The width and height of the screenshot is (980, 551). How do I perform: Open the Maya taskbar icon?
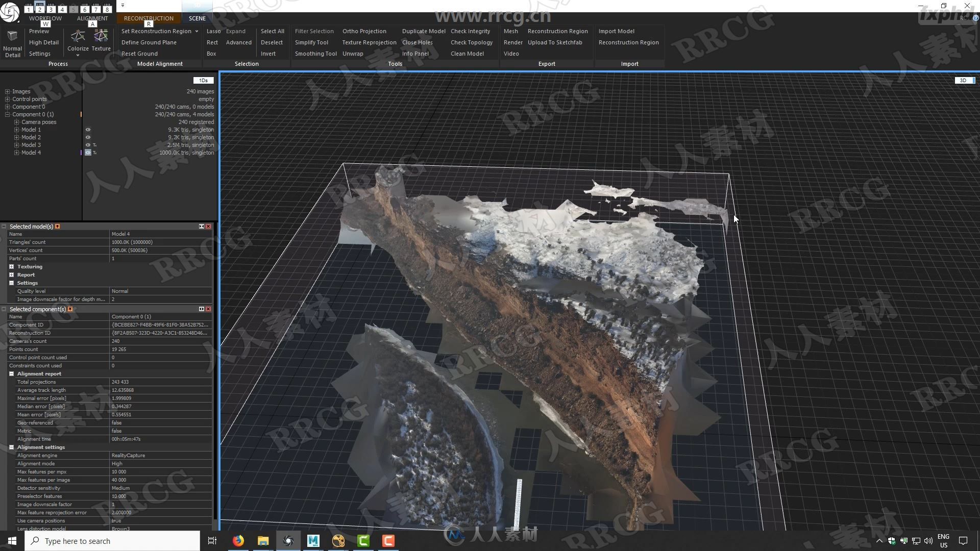313,541
